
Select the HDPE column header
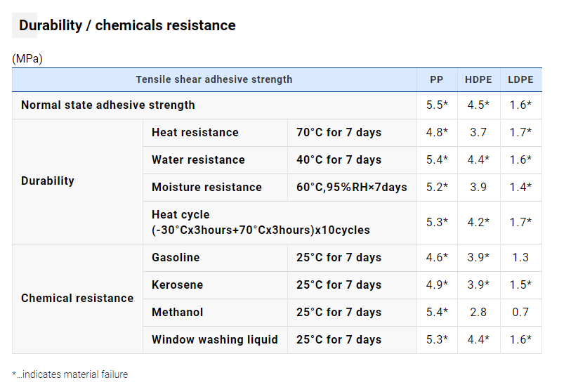[x=478, y=79]
